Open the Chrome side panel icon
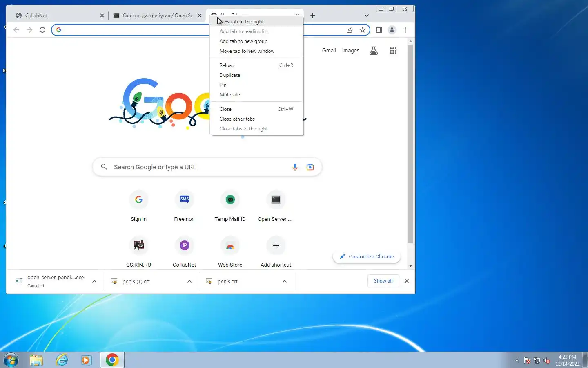 pyautogui.click(x=379, y=30)
